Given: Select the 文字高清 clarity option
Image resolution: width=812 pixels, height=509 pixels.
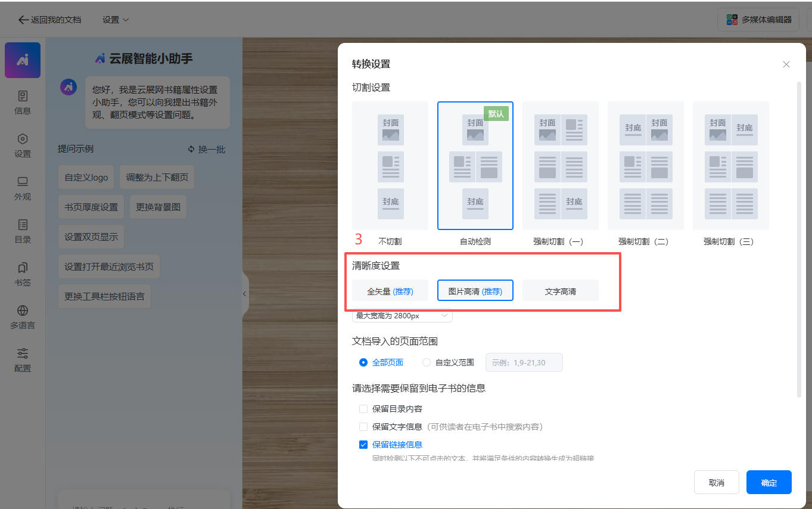Looking at the screenshot, I should [x=560, y=291].
